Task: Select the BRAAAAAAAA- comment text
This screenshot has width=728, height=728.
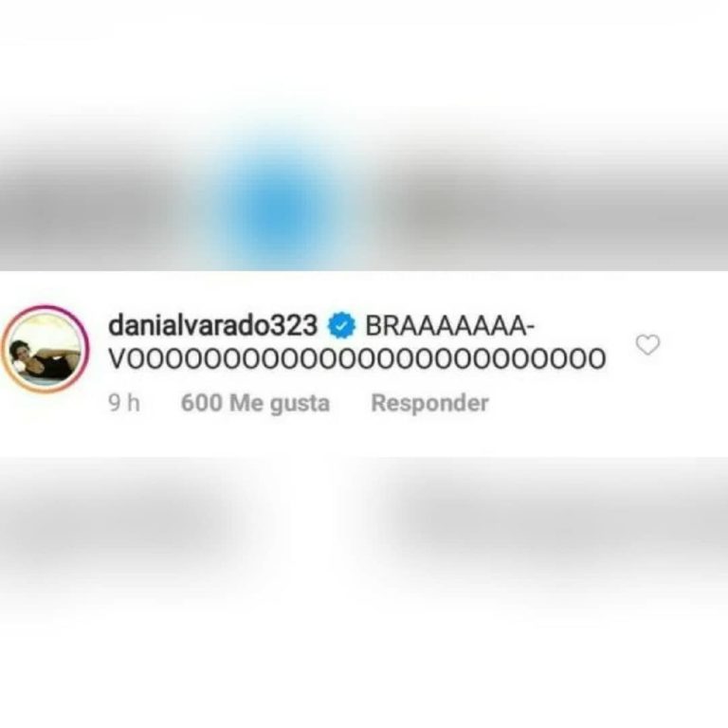Action: pos(450,326)
